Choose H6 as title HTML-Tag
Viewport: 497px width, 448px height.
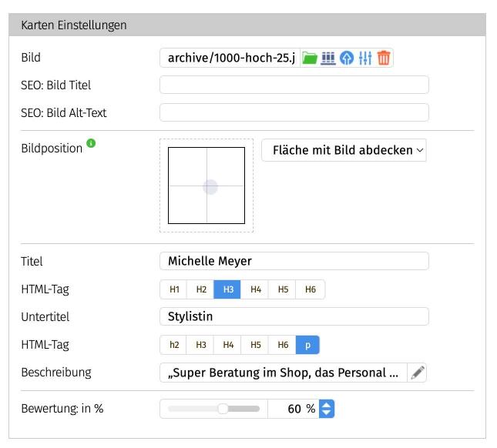tap(311, 289)
